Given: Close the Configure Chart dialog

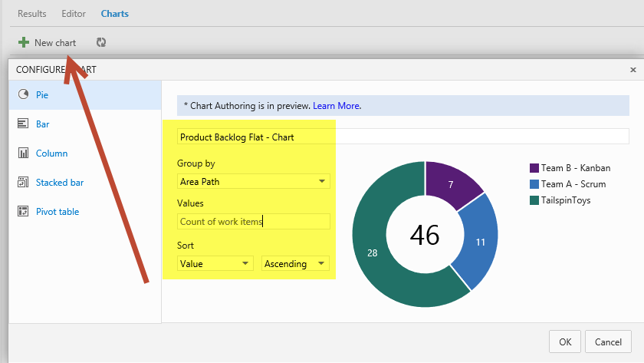Looking at the screenshot, I should click(x=632, y=70).
